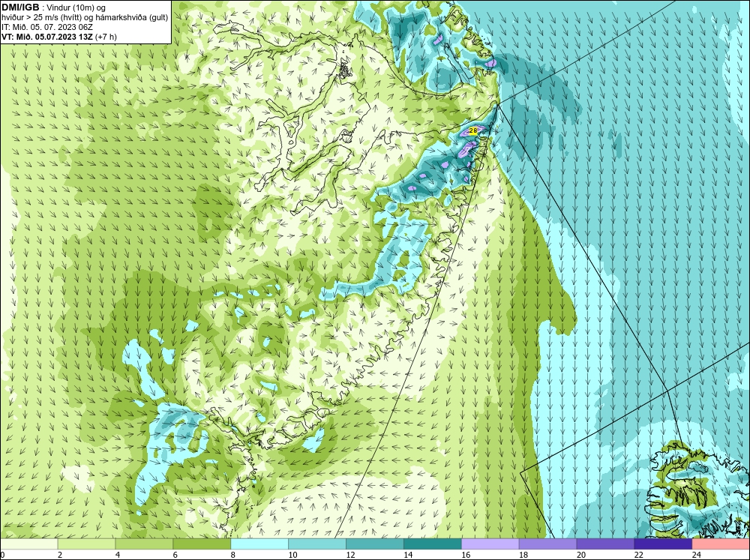Click the IT: Mið. 05. 07. 2023 06Z line
Image resolution: width=750 pixels, height=560 pixels.
[47, 27]
